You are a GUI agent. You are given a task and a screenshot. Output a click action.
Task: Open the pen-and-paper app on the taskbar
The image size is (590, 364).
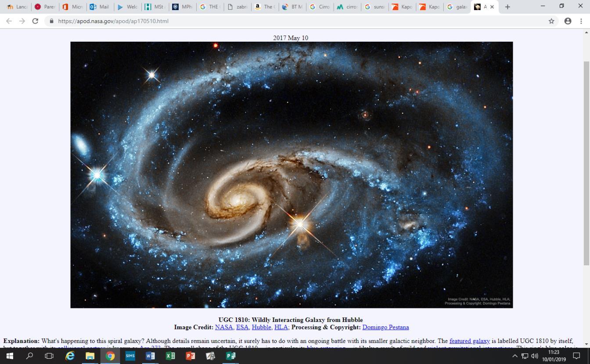pyautogui.click(x=210, y=356)
